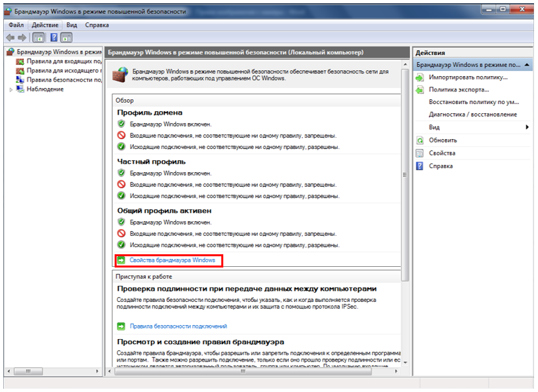Click the Правила безопасности подключений link
Viewport: 538px width, 392px height.
click(x=178, y=326)
